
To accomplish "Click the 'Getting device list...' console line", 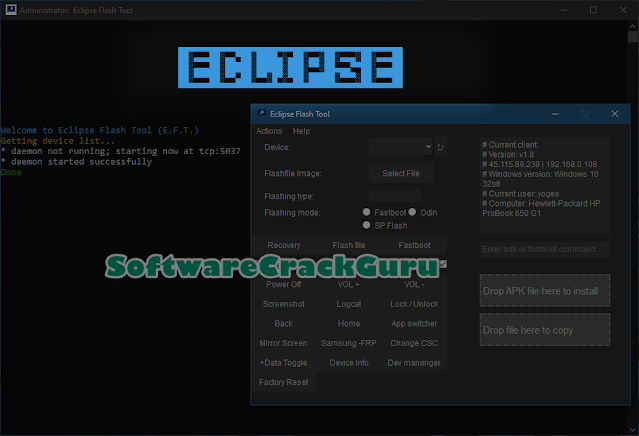I will (58, 141).
